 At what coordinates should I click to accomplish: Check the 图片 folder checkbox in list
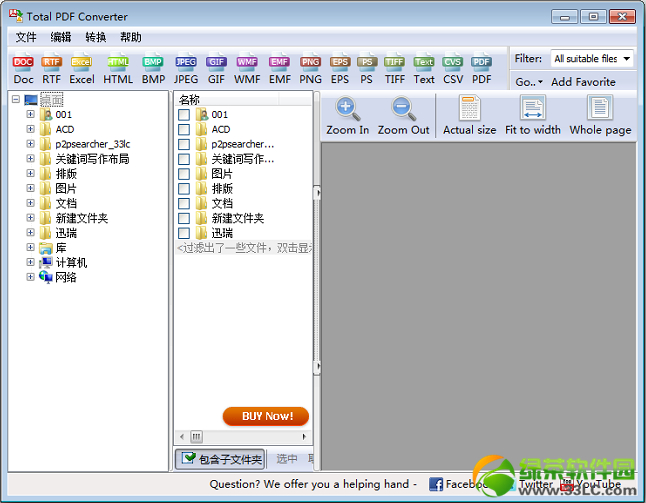click(184, 174)
